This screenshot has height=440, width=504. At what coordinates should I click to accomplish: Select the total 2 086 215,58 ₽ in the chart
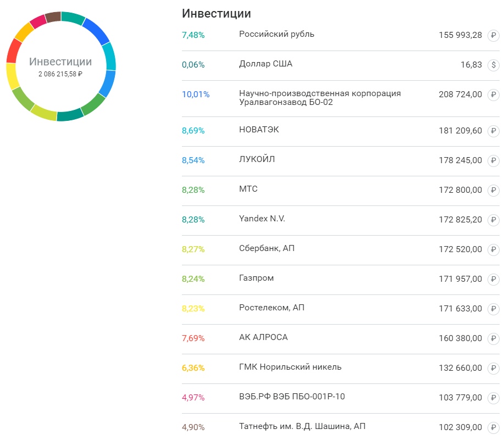pos(60,74)
